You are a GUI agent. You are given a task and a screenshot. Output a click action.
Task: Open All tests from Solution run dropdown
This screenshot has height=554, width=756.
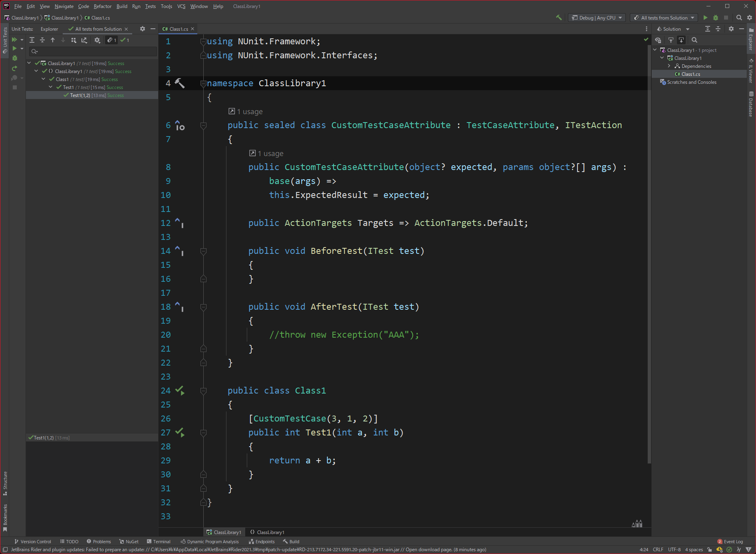coord(664,18)
